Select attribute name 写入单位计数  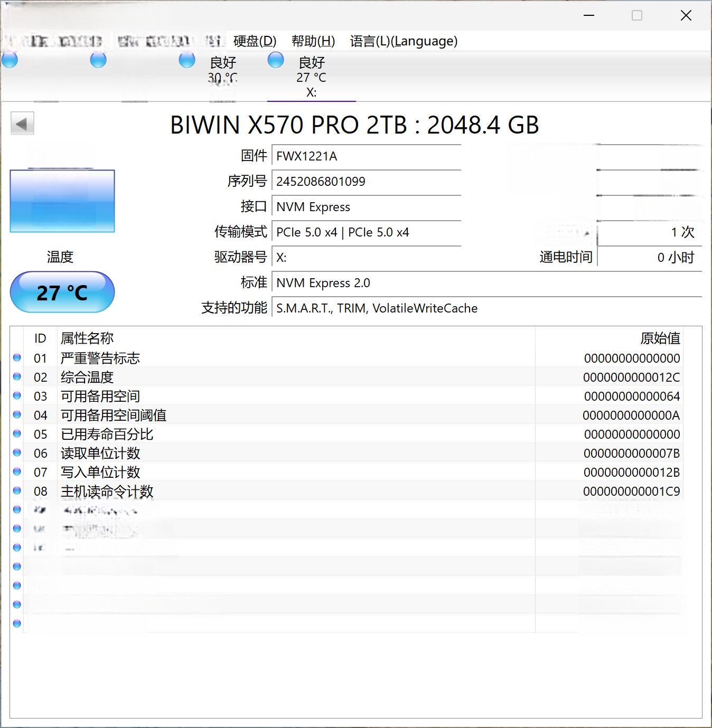tap(100, 472)
